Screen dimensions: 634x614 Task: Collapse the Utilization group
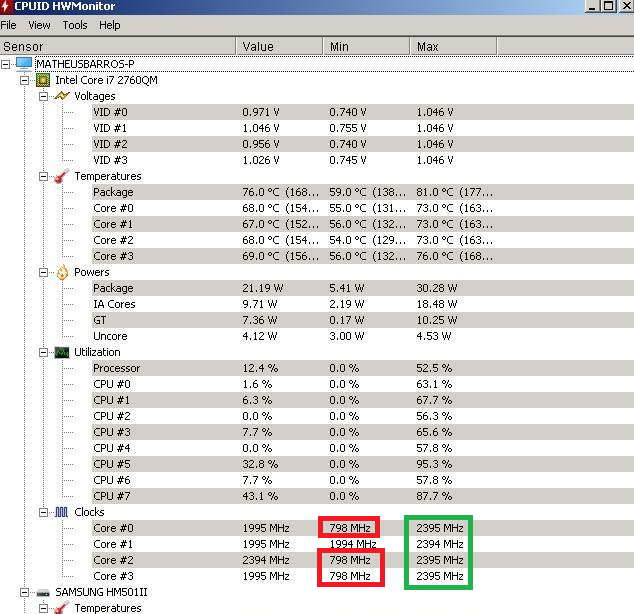click(43, 352)
